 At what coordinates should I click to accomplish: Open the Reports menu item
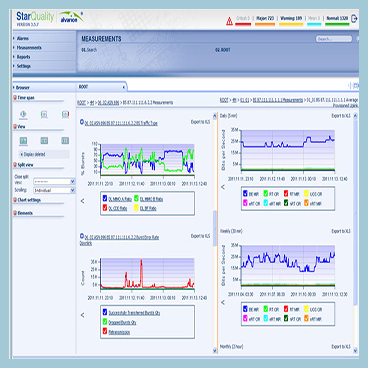pyautogui.click(x=23, y=57)
